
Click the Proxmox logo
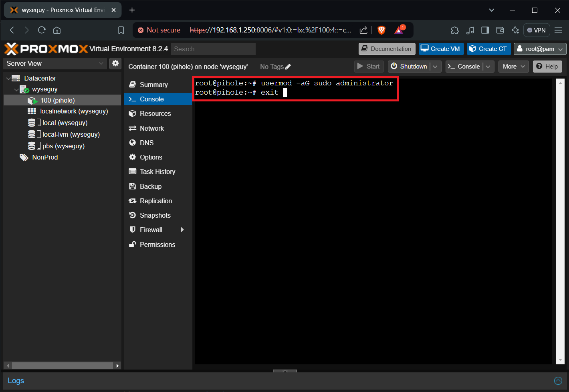coord(46,49)
